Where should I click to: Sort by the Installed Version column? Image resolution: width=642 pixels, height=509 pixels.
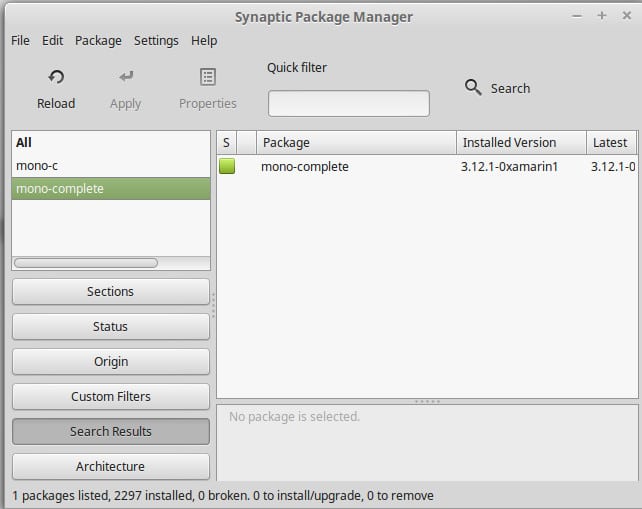coord(509,143)
